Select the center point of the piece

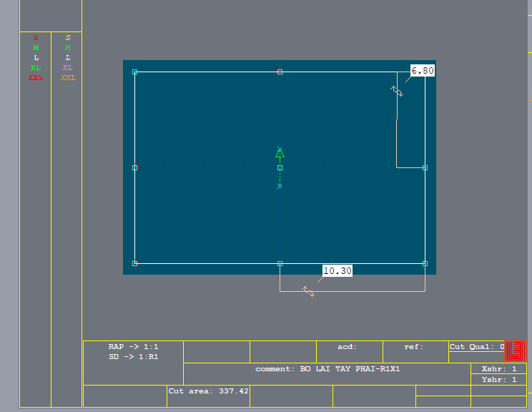click(x=280, y=167)
